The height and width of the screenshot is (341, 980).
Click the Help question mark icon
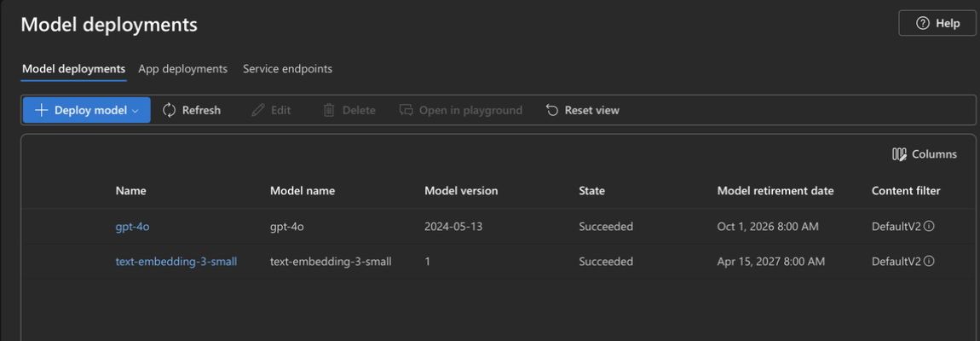[922, 23]
